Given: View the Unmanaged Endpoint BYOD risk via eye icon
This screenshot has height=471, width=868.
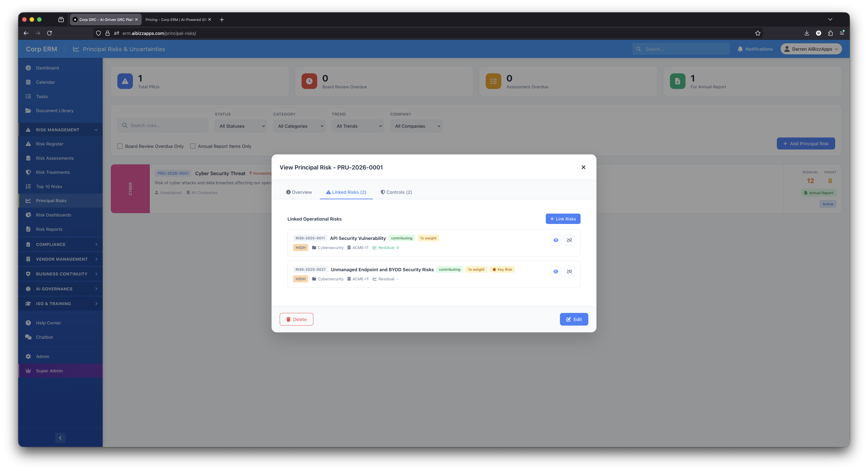Looking at the screenshot, I should 556,271.
